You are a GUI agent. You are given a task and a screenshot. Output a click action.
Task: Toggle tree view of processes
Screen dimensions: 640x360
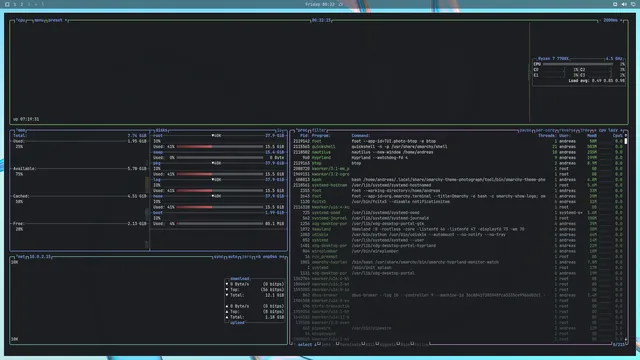click(584, 130)
